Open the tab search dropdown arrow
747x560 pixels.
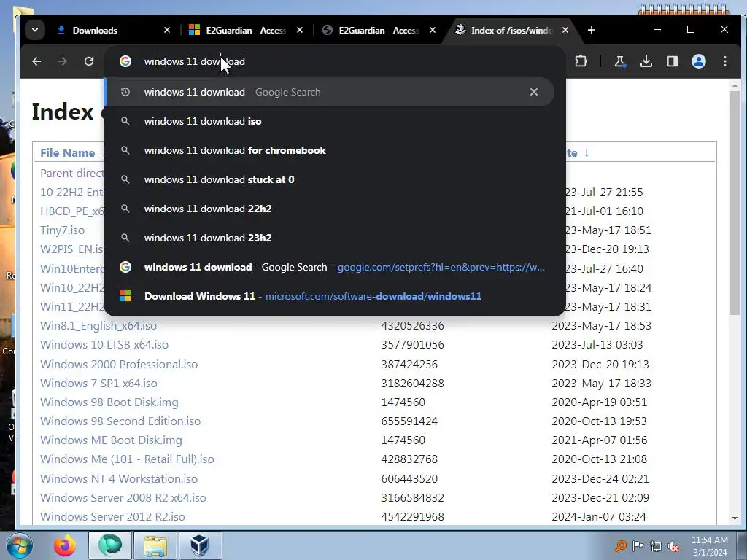(x=35, y=30)
